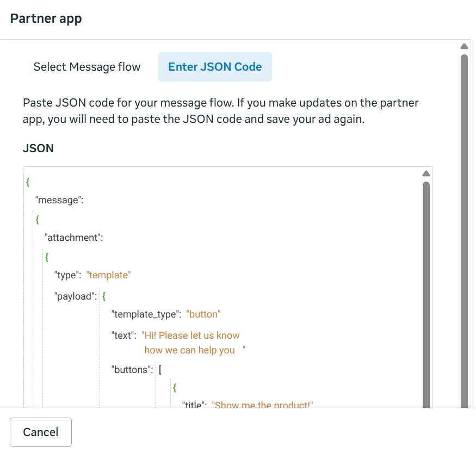476x454 pixels.
Task: Place cursor on the "message" key
Action: [x=59, y=200]
